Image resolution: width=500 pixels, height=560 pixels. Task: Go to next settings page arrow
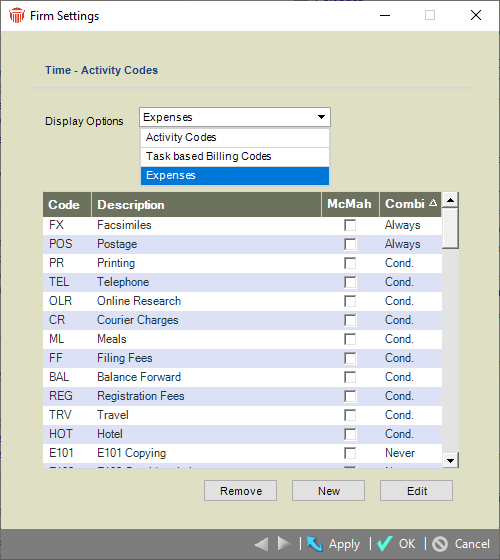click(x=284, y=544)
